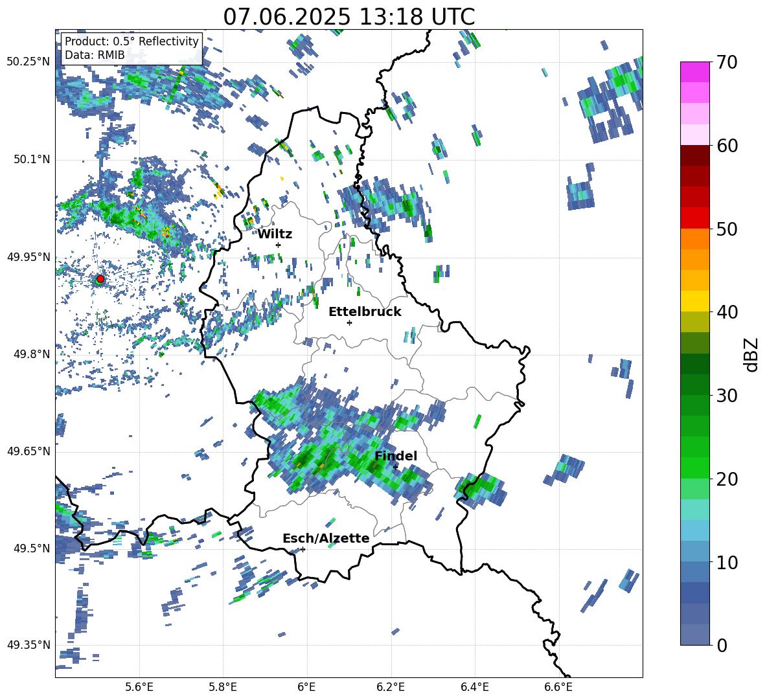This screenshot has width=767, height=700.
Task: Click the dark maroon colorbar segment below 60
Action: tap(694, 155)
